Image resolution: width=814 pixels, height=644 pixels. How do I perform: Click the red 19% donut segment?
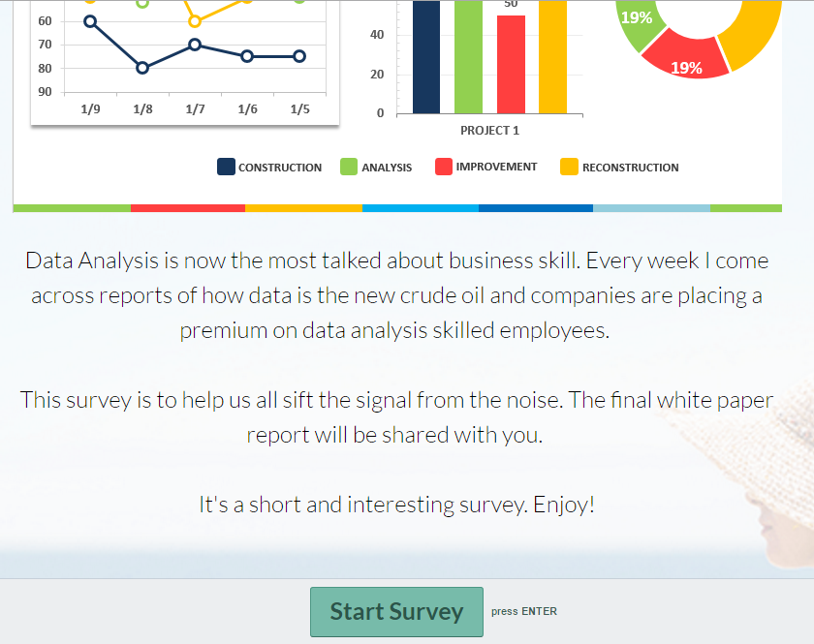coord(686,58)
